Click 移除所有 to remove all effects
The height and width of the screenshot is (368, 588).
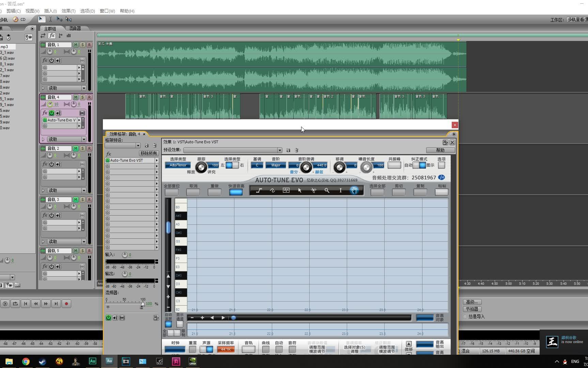point(149,153)
